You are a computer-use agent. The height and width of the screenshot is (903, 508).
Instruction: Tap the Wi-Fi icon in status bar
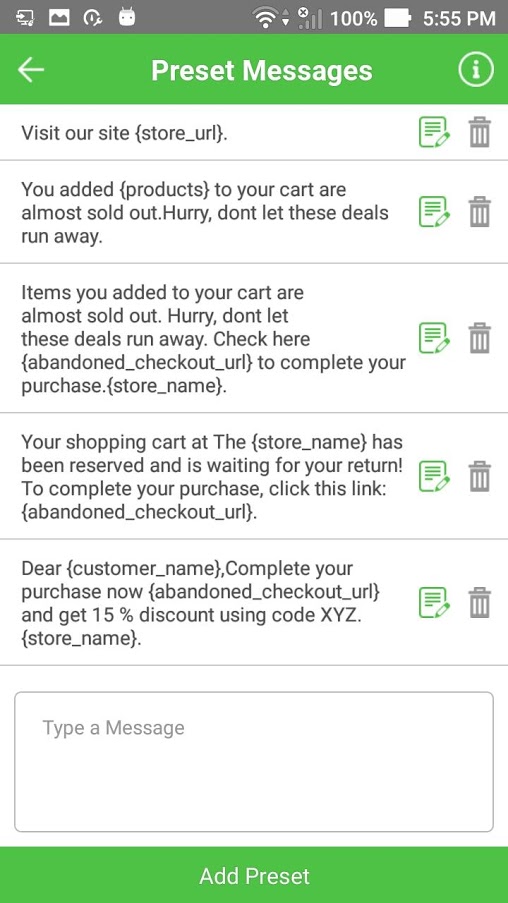click(x=265, y=18)
